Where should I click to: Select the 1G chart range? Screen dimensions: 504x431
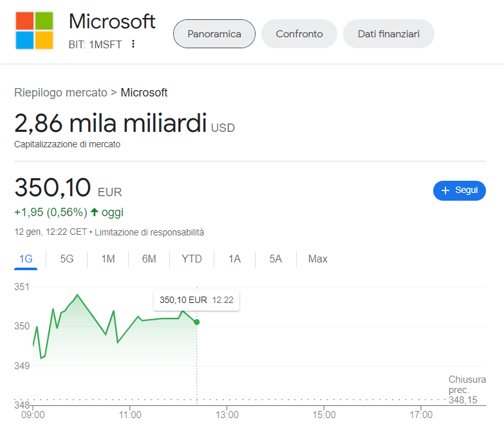[26, 259]
